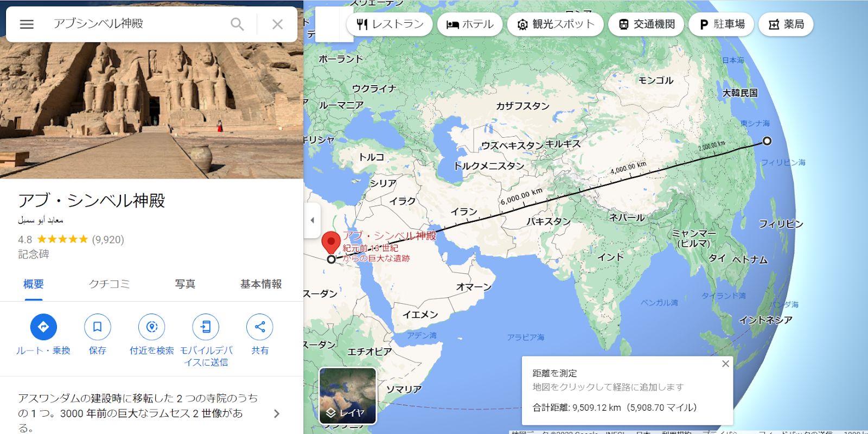The width and height of the screenshot is (868, 434).
Task: Click the red Abu Simbel map pin
Action: coord(331,242)
